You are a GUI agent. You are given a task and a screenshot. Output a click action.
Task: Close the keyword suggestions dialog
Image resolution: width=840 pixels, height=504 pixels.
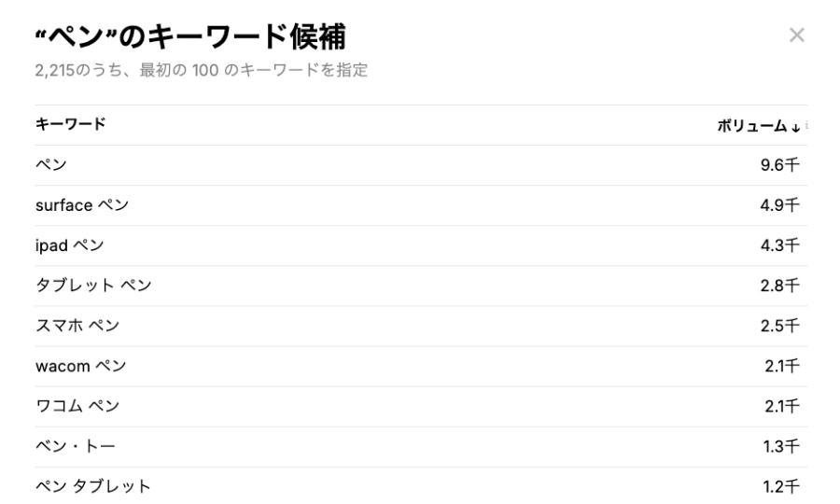[x=797, y=35]
